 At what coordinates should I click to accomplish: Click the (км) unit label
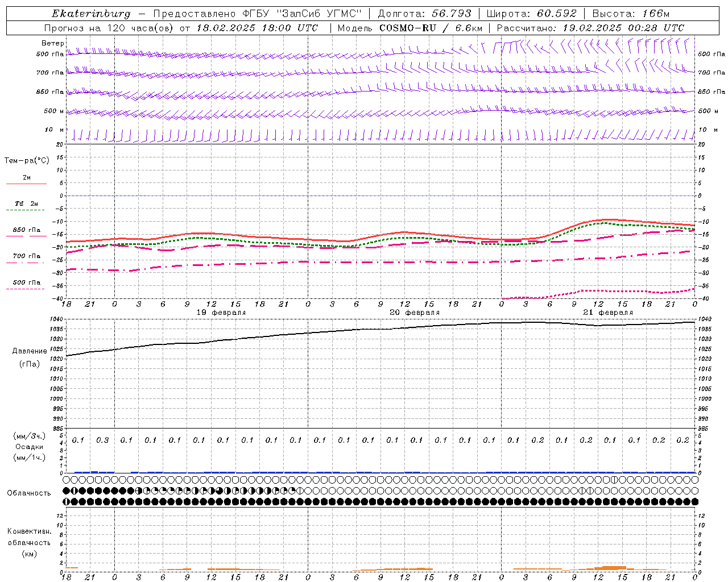30,553
